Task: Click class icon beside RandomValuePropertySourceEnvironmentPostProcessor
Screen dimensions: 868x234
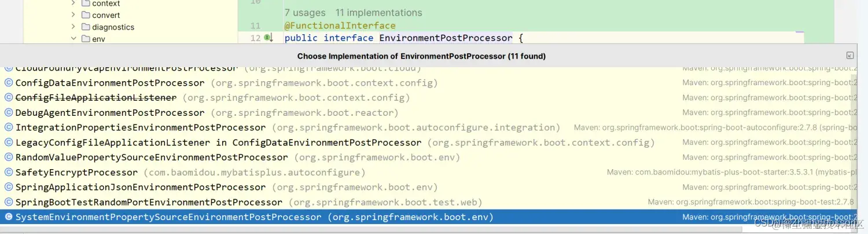Action: click(x=9, y=157)
